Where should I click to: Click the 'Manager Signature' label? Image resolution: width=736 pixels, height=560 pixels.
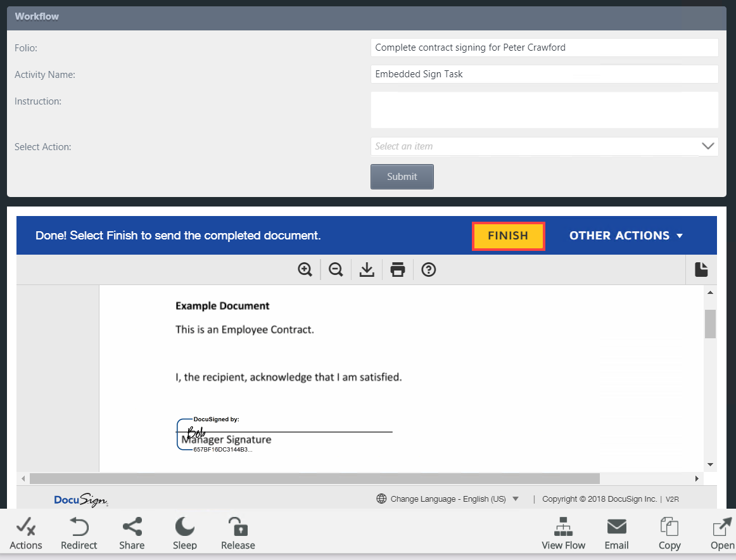[226, 440]
